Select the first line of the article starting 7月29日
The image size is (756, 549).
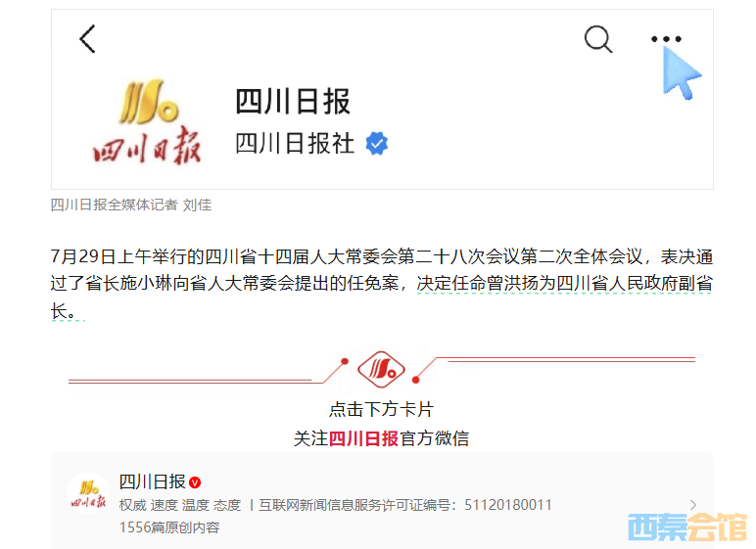[x=382, y=256]
